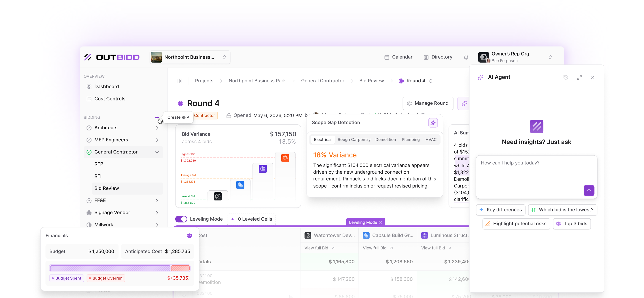The image size is (644, 298).
Task: Click the Watchtower Dev column logo icon
Action: [308, 235]
